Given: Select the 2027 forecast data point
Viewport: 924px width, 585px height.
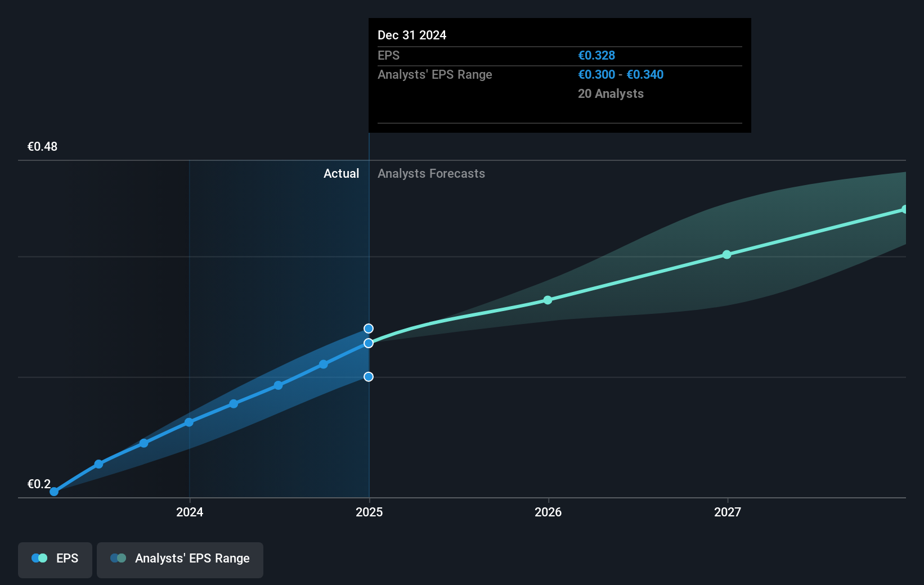Looking at the screenshot, I should click(x=727, y=254).
